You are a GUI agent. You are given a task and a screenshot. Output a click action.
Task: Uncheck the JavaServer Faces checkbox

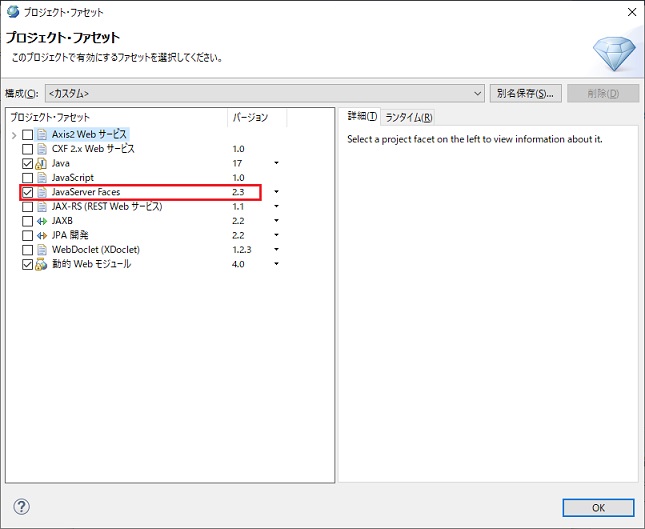[x=27, y=192]
